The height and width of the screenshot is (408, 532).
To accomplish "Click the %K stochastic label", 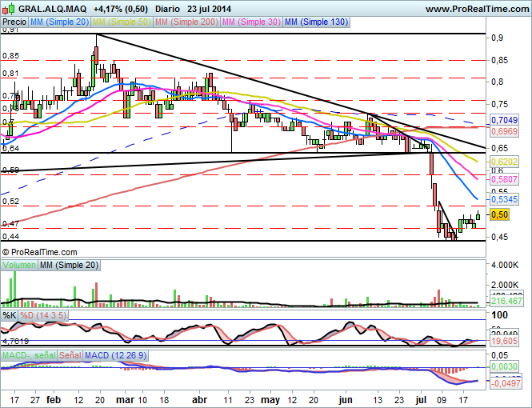I will (x=10, y=315).
